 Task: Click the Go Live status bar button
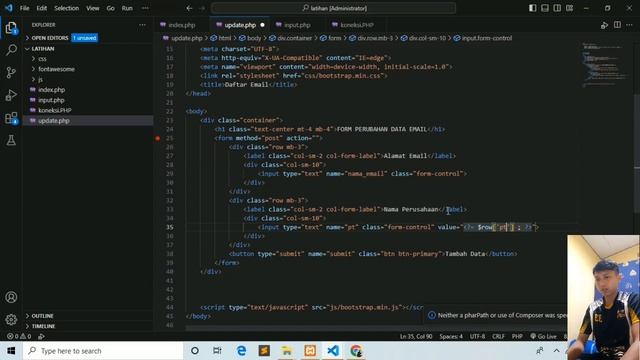543,336
